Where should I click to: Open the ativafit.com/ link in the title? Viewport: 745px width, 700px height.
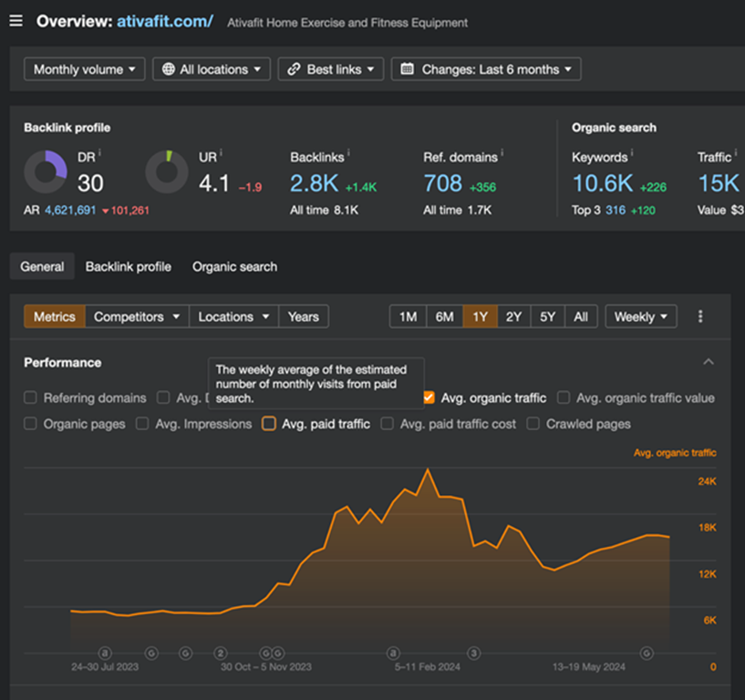pos(165,21)
